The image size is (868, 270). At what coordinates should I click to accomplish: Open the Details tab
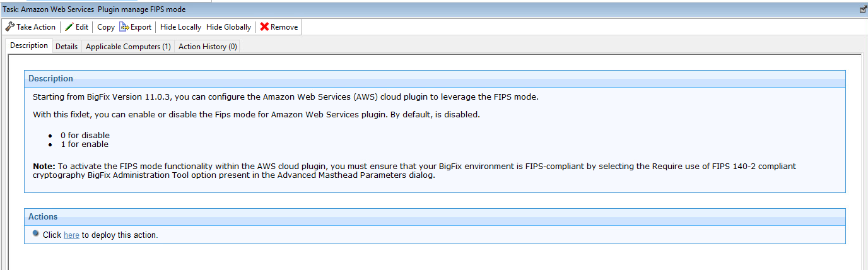(66, 47)
